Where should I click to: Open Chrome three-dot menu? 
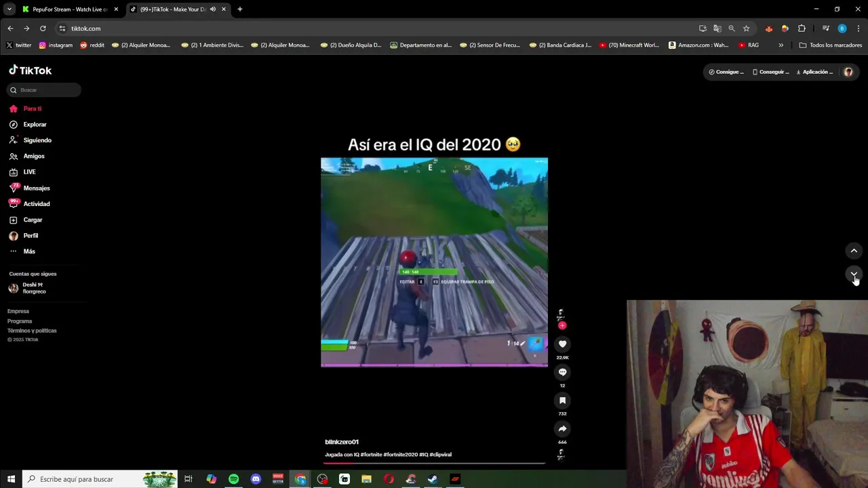pos(859,28)
